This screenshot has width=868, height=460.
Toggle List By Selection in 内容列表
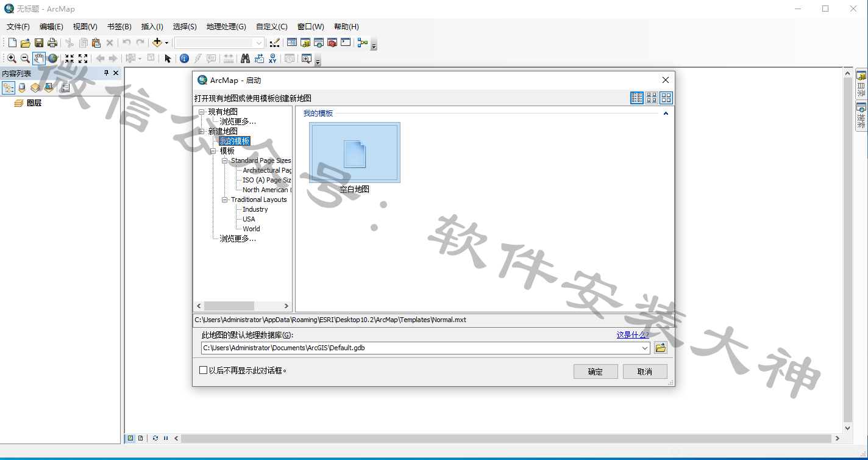(49, 88)
